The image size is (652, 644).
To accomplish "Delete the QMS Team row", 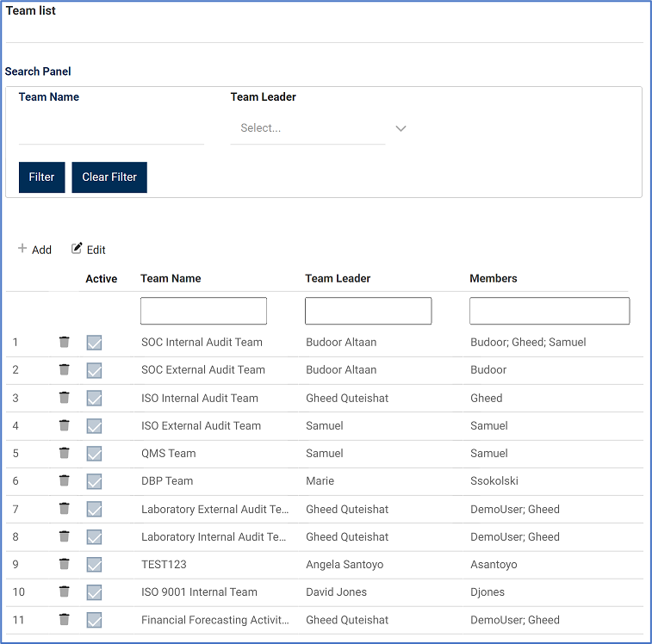I will [x=64, y=453].
